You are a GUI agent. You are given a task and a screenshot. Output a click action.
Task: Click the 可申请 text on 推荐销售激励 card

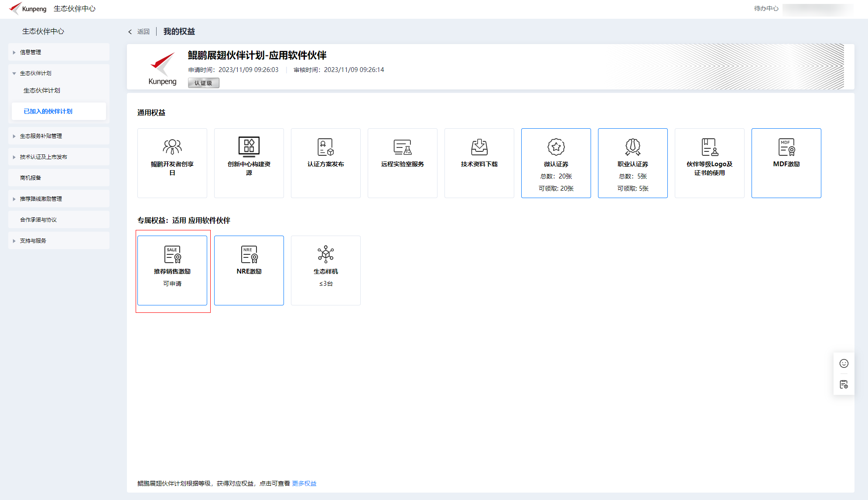point(172,284)
